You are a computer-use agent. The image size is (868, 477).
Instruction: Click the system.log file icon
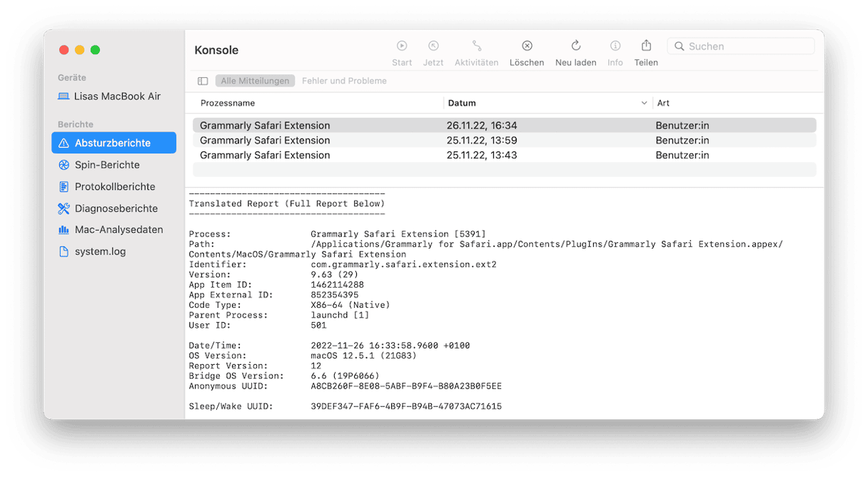coord(64,251)
